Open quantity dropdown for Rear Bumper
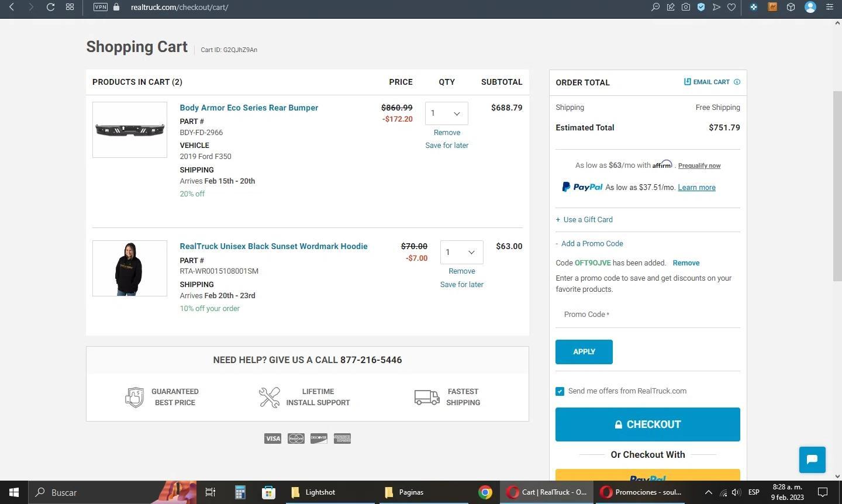This screenshot has width=842, height=504. click(446, 113)
